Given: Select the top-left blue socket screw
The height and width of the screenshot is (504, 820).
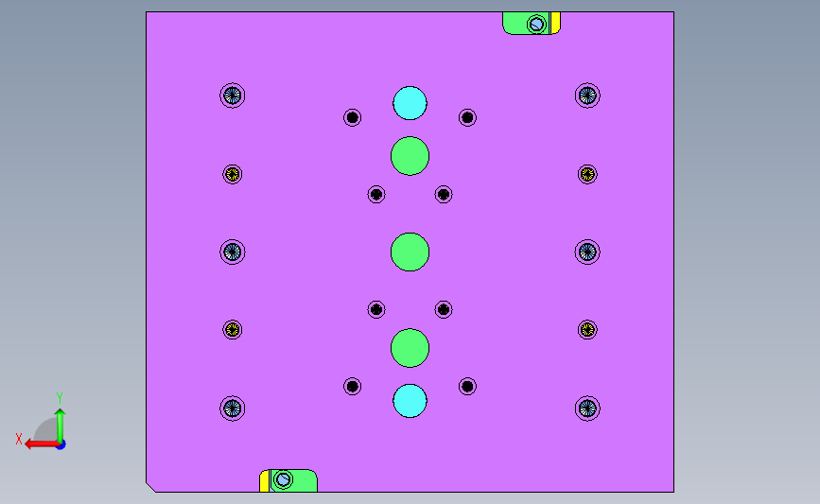Looking at the screenshot, I should pos(233,96).
